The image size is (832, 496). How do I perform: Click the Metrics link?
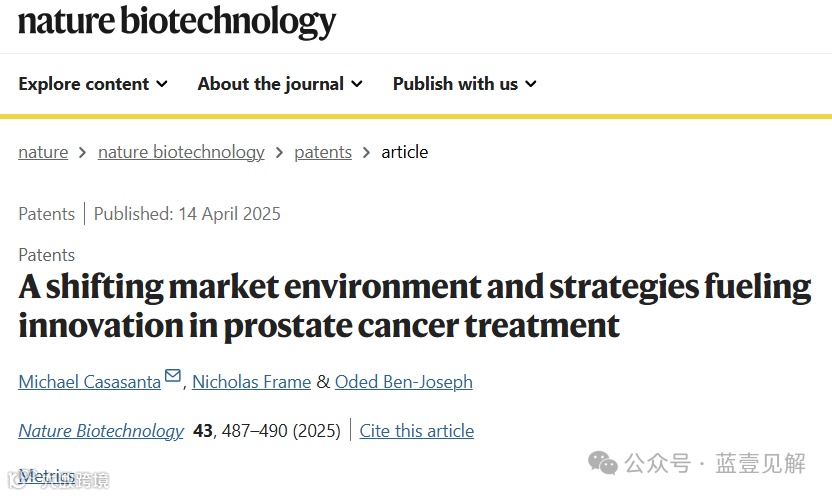(x=47, y=477)
